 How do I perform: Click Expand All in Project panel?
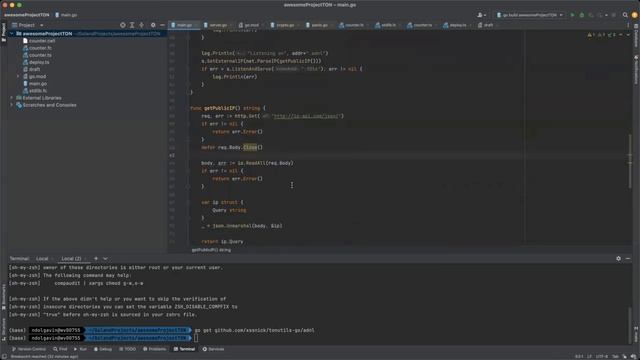pos(132,25)
